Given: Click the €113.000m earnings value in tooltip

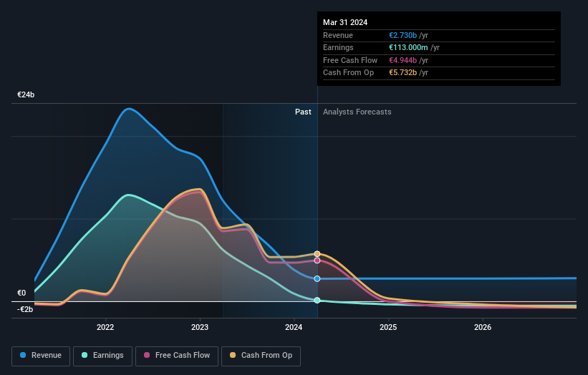Looking at the screenshot, I should 408,47.
